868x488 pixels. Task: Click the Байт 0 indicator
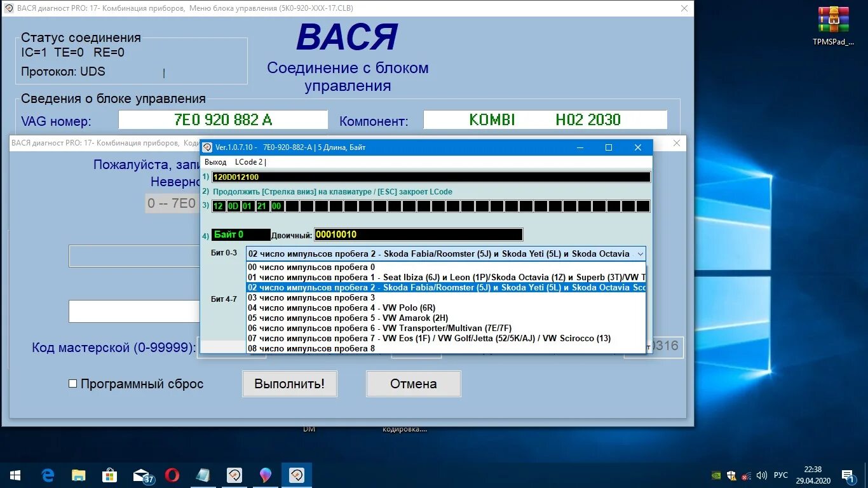pyautogui.click(x=241, y=234)
